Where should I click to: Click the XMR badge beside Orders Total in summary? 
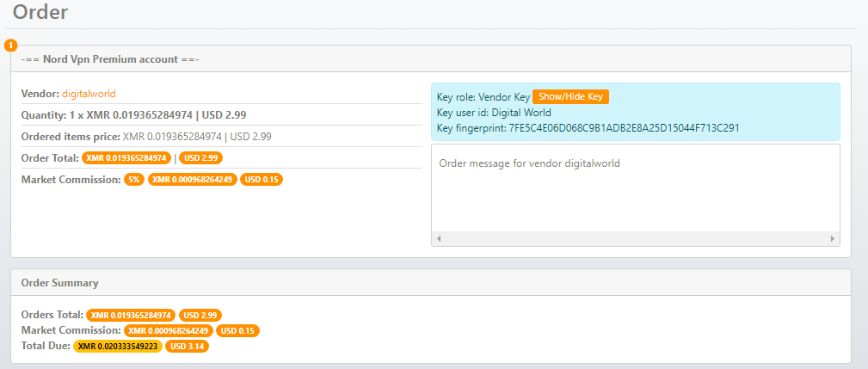click(x=131, y=316)
